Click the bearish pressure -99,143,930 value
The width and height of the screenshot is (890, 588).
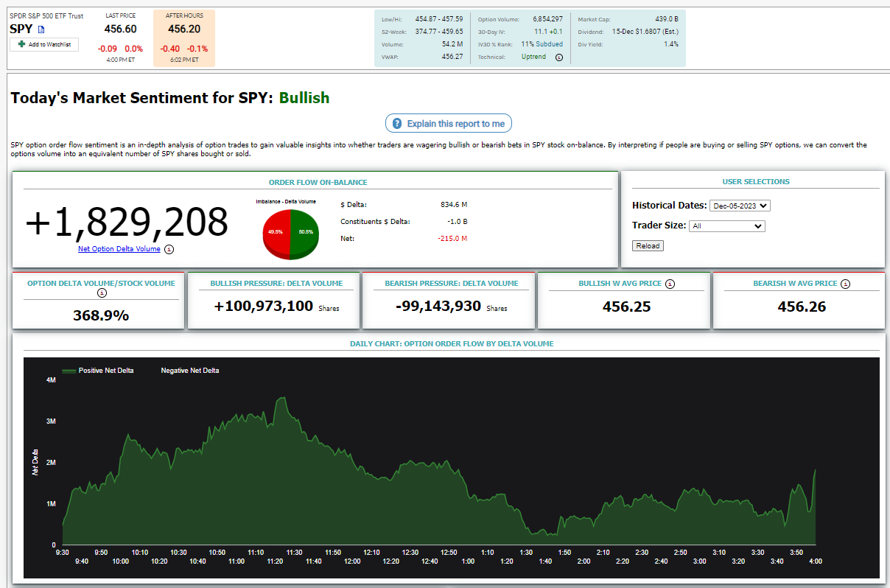coord(438,306)
